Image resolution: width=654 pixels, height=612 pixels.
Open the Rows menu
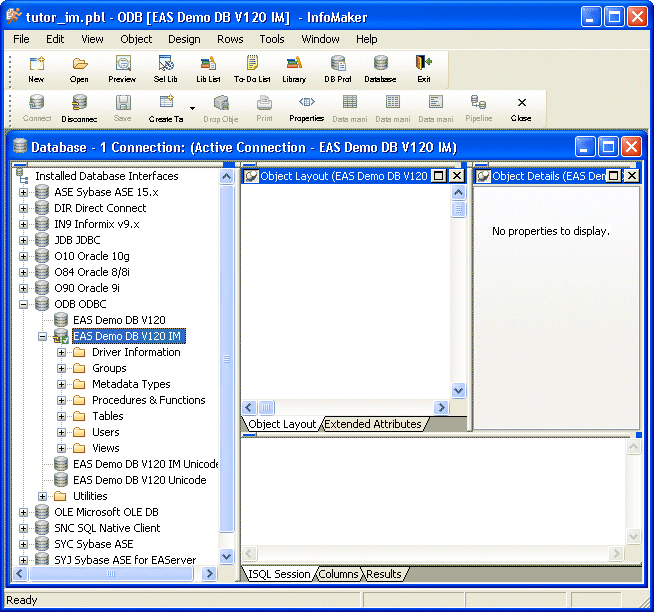click(x=230, y=39)
